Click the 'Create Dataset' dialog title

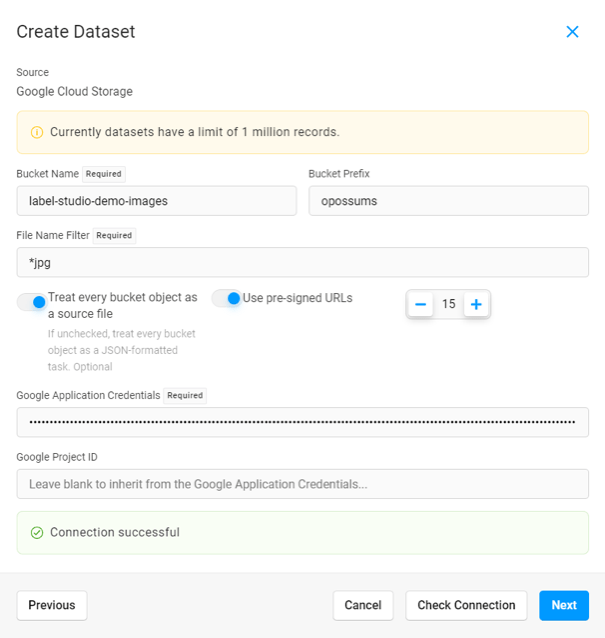[76, 32]
